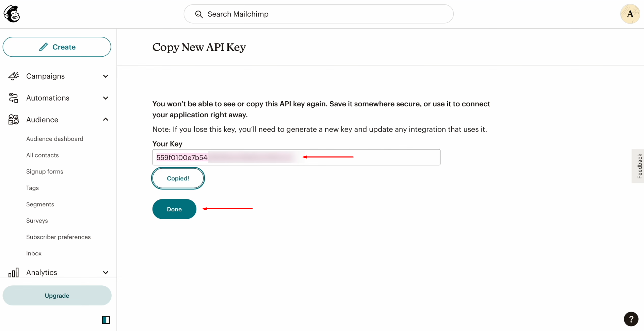Focus the Search Mailchimp field

[319, 14]
